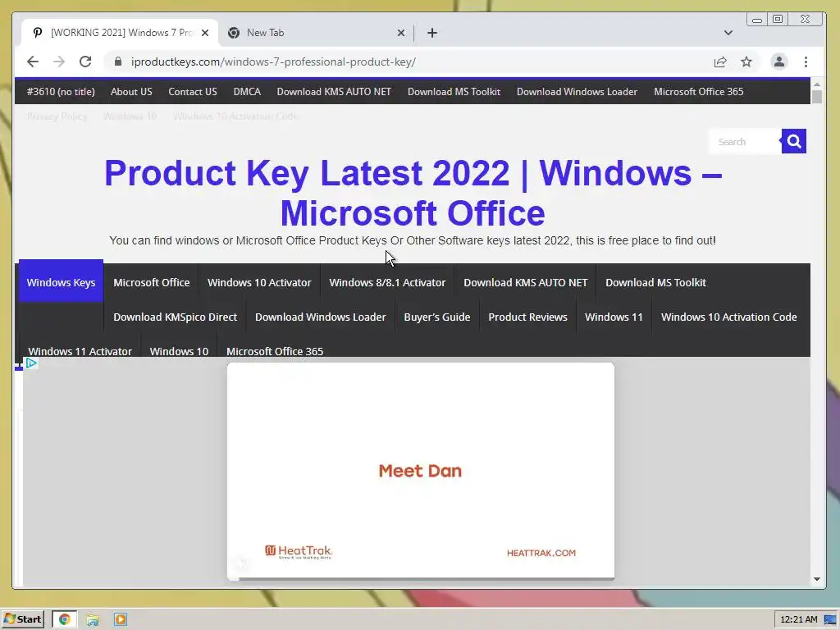The width and height of the screenshot is (840, 630).
Task: Switch to the New Tab tab
Action: click(x=316, y=33)
